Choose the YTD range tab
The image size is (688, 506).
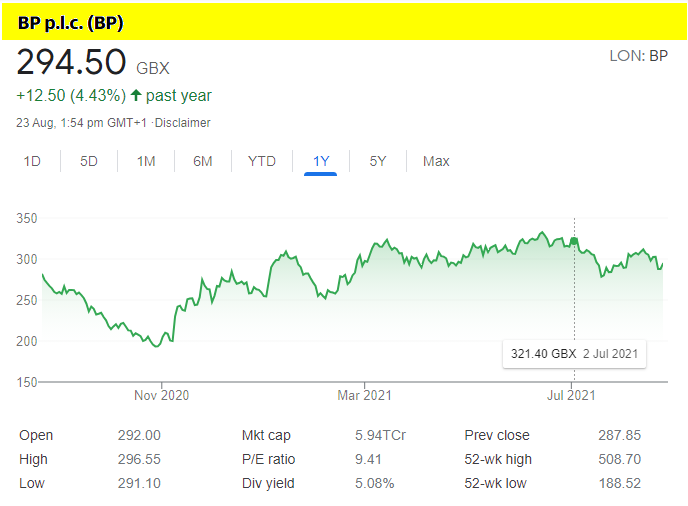pos(262,161)
